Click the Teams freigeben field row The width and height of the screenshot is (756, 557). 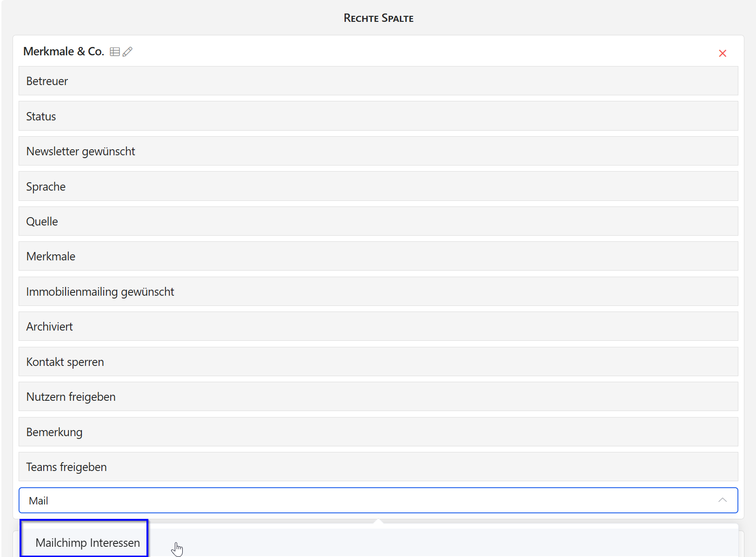point(378,467)
